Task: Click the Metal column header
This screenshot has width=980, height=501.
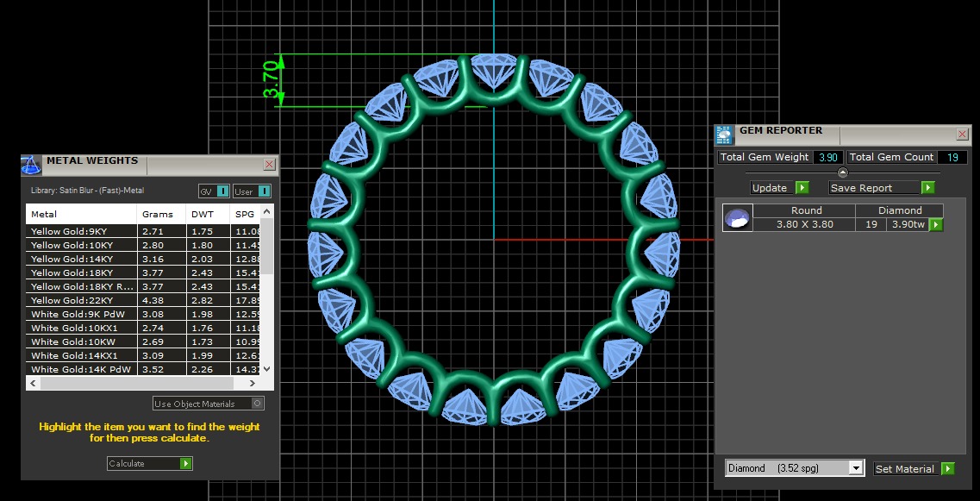Action: click(x=81, y=214)
